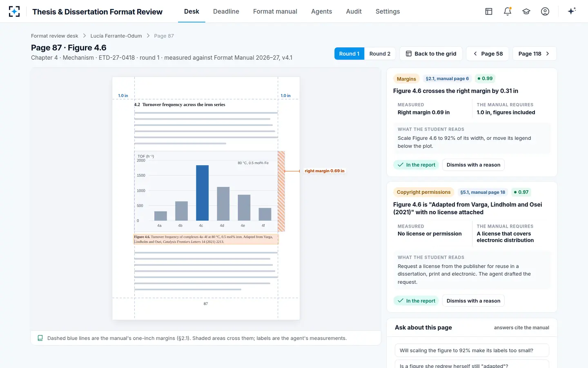Open notifications bell

(508, 11)
